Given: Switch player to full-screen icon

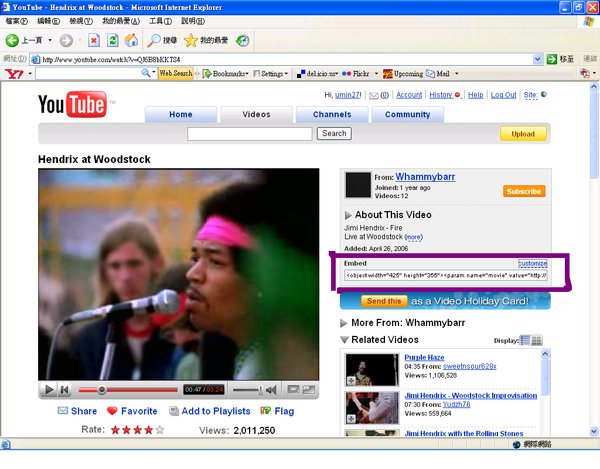Looking at the screenshot, I should tap(308, 389).
